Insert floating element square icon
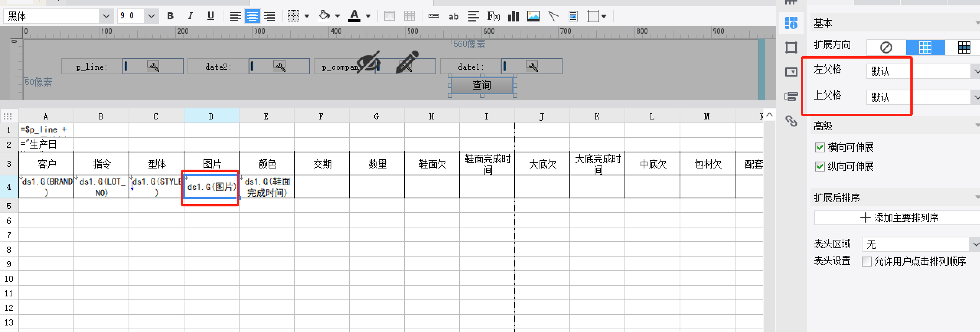 593,16
